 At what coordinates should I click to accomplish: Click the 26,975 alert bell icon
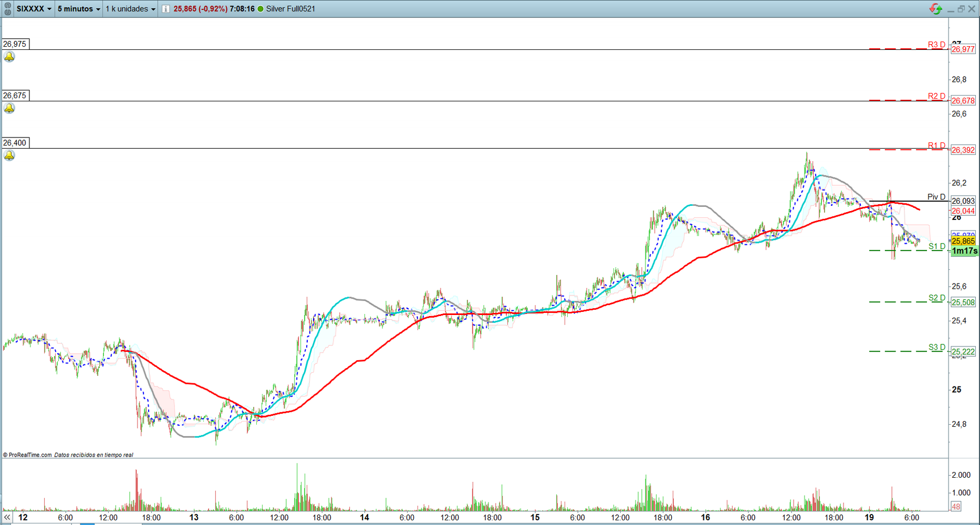click(x=9, y=57)
